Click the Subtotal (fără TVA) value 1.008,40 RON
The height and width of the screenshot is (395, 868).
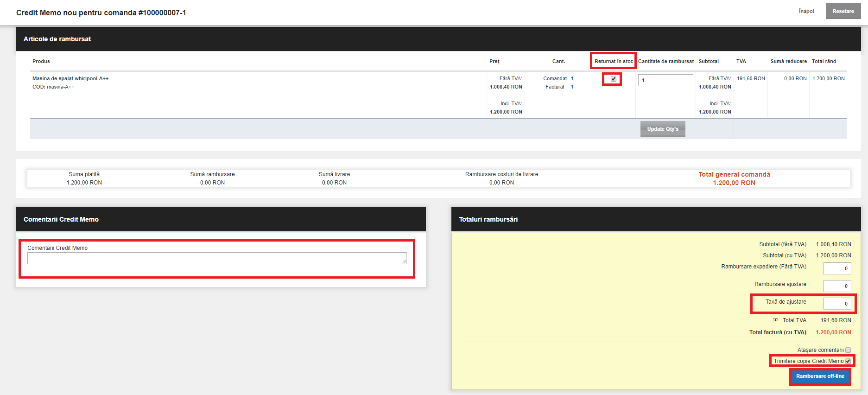(x=833, y=244)
